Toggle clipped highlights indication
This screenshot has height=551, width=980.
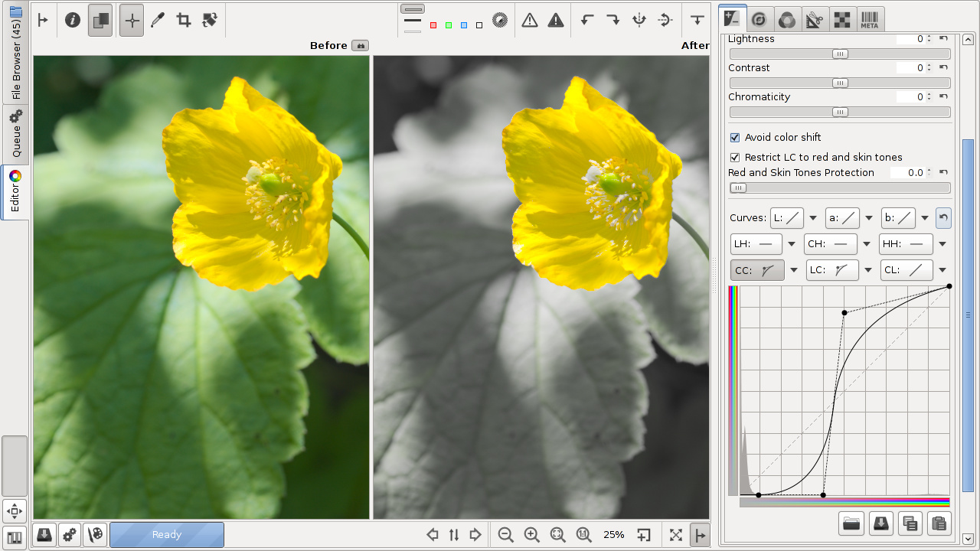click(x=556, y=21)
